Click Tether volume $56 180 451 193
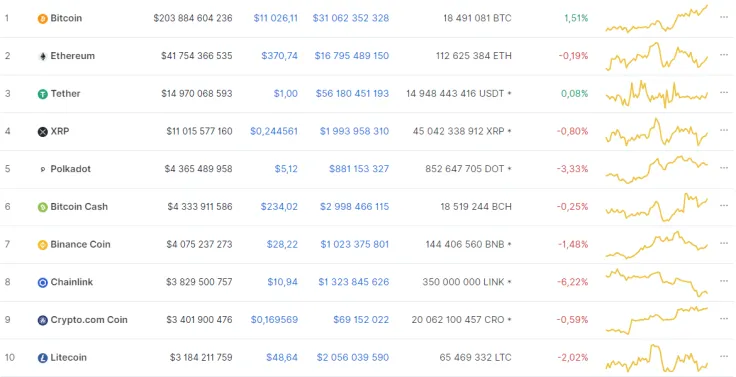 (x=352, y=93)
